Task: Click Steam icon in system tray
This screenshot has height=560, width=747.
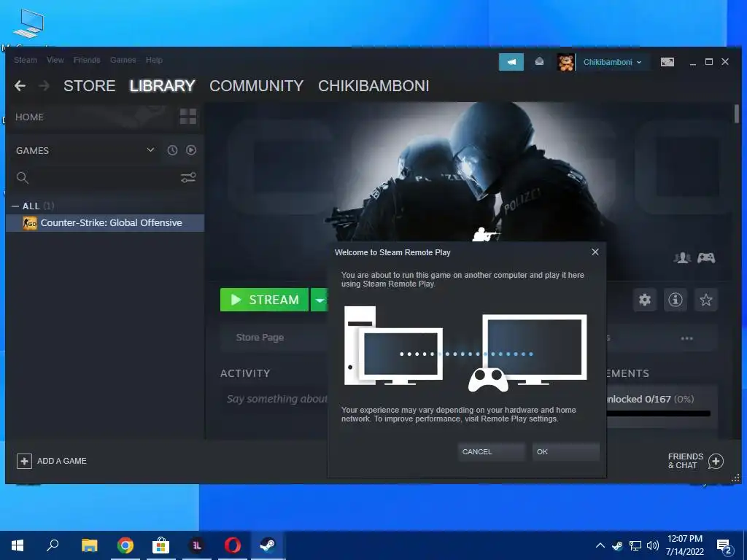Action: pos(617,545)
